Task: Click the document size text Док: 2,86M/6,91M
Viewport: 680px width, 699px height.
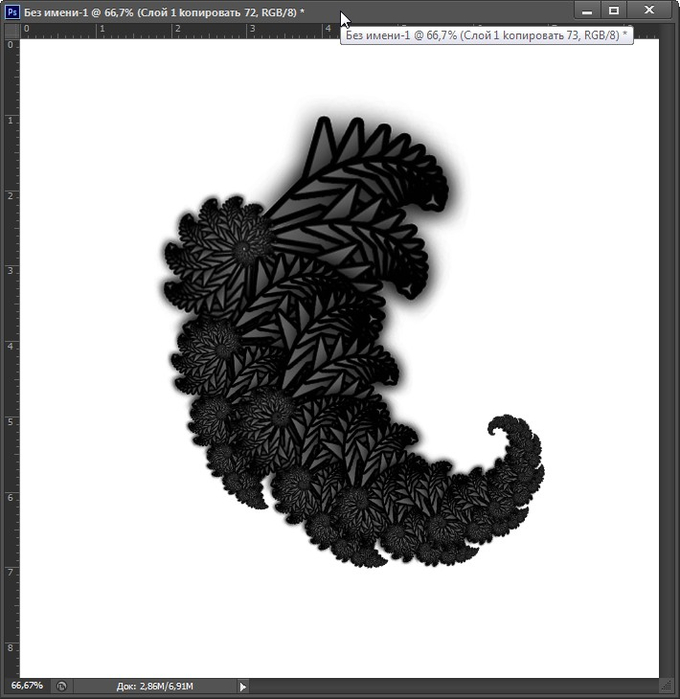Action: pos(155,686)
